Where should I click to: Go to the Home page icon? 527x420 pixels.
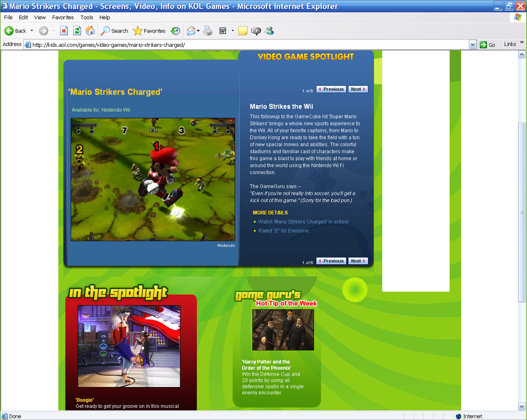90,31
